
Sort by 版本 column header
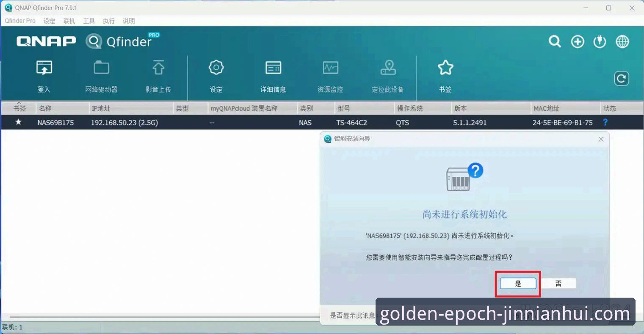pos(491,108)
